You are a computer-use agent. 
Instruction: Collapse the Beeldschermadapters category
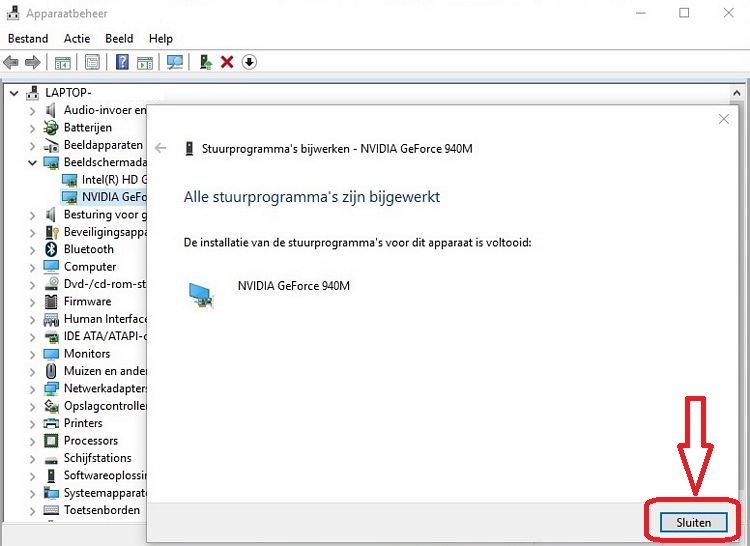[x=32, y=163]
